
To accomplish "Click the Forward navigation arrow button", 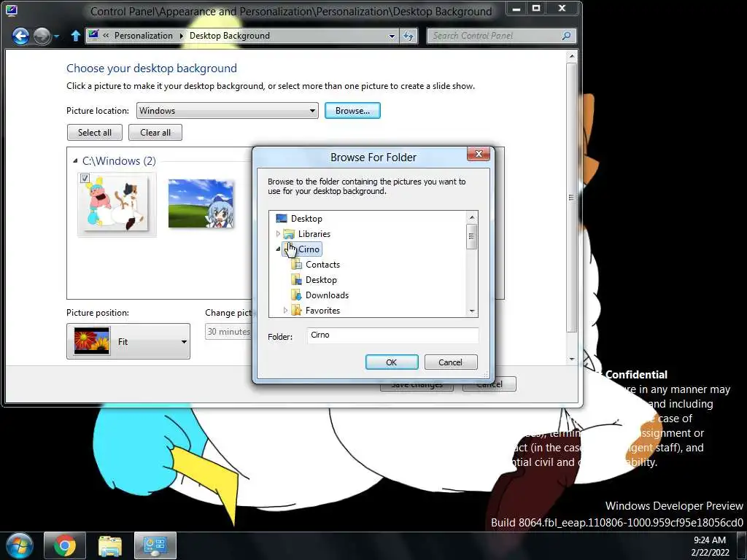I will [42, 36].
